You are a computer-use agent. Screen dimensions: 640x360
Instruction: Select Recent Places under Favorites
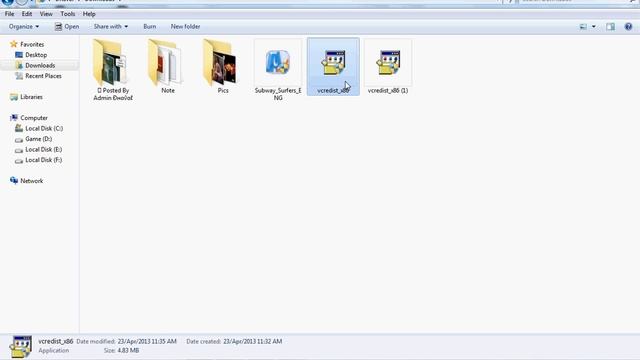(43, 76)
